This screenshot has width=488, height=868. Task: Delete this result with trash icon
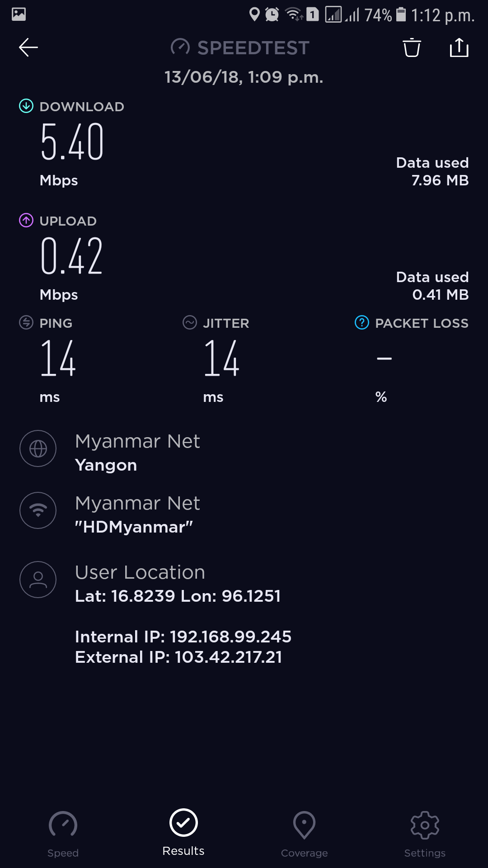[x=412, y=47]
